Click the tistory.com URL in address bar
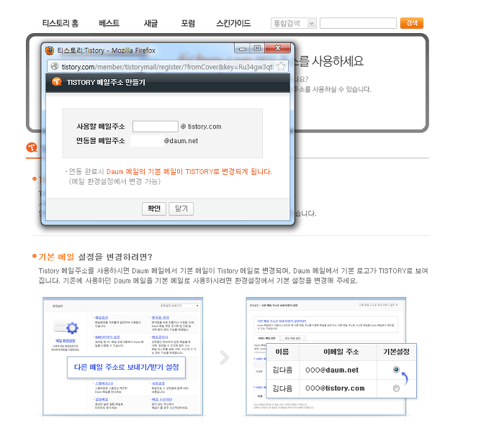Screen dimensions: 504x433 [167, 67]
